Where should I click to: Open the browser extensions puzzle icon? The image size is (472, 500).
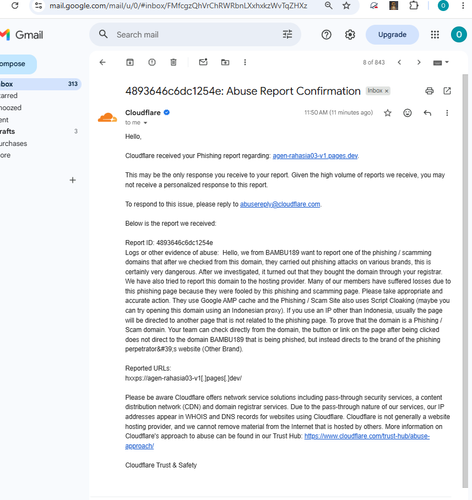(414, 5)
